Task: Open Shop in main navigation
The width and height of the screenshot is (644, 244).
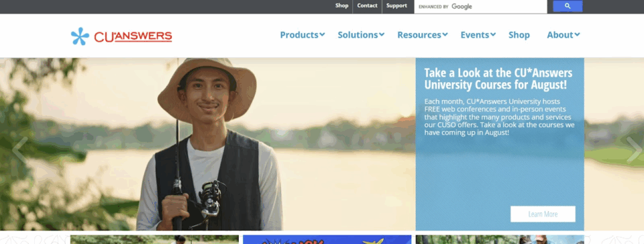Action: tap(519, 35)
